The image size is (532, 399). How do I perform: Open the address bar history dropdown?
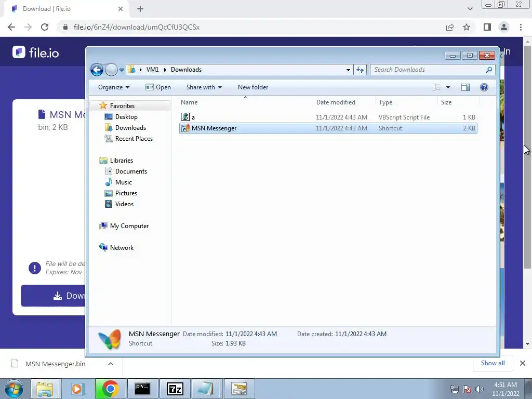pyautogui.click(x=348, y=70)
